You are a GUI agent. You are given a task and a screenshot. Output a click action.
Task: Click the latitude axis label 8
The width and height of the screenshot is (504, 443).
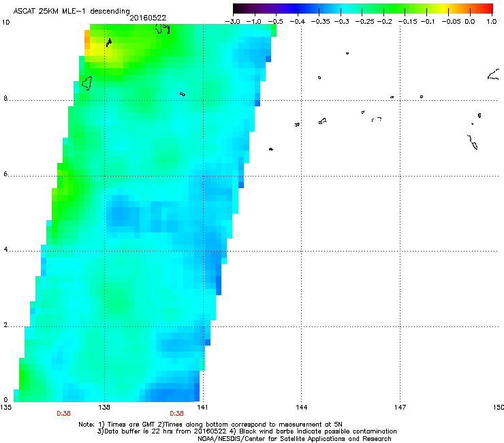coord(5,98)
